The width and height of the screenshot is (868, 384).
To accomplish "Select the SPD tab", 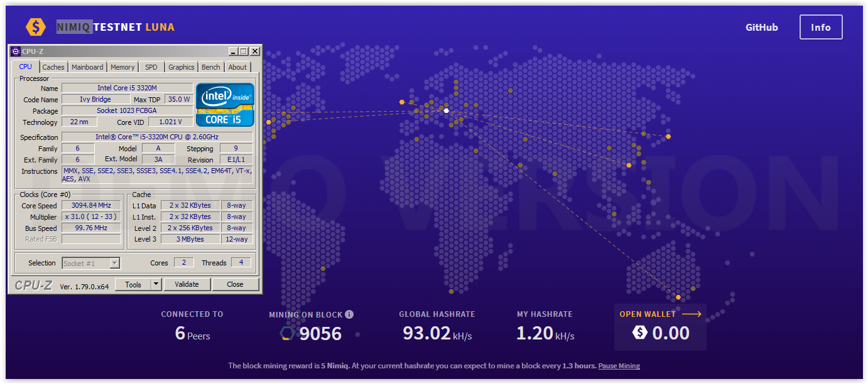I will coord(151,67).
